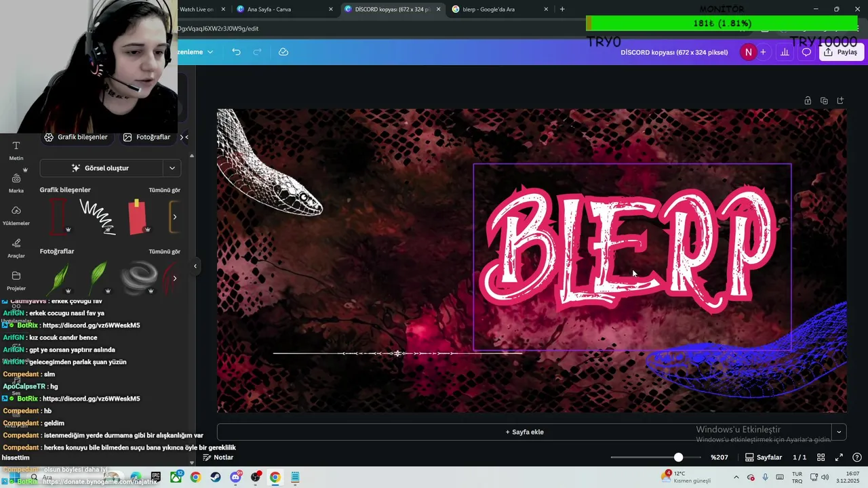
Task: Click the microphone icon in system tray
Action: point(766,477)
